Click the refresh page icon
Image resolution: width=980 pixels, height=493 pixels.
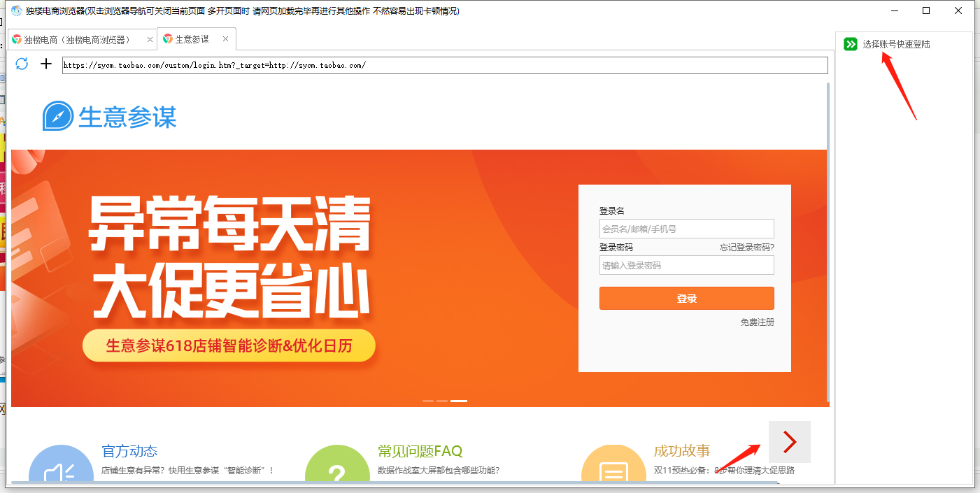22,64
